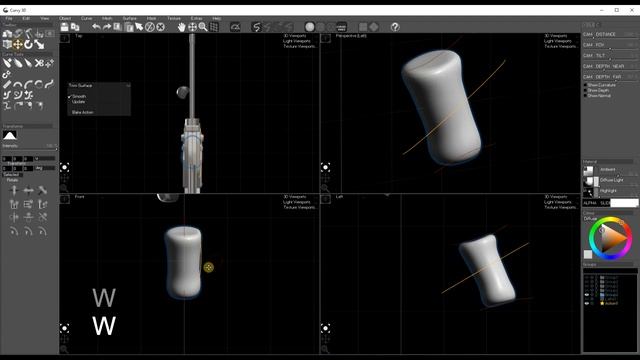This screenshot has height=360, width=640.
Task: Select the scale diagonal-arrow tool in Toolbox
Action: click(x=39, y=44)
